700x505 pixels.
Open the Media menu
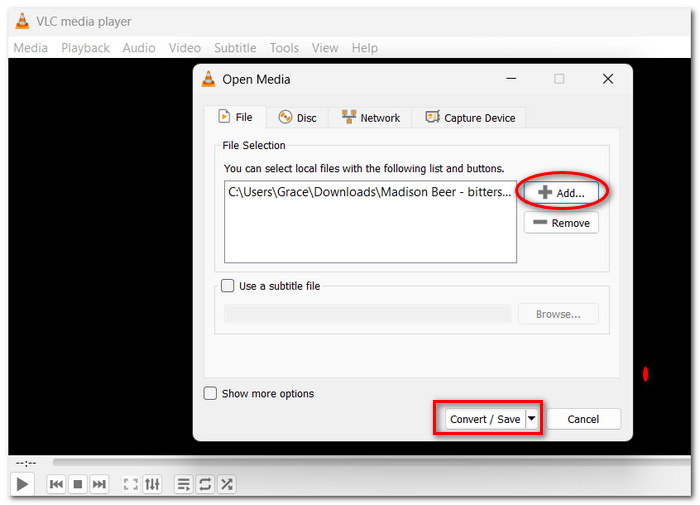click(x=30, y=48)
